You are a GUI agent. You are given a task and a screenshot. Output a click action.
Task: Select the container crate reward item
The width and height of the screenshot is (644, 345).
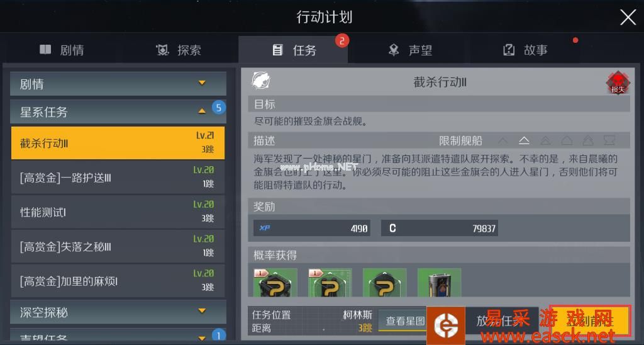pos(440,283)
